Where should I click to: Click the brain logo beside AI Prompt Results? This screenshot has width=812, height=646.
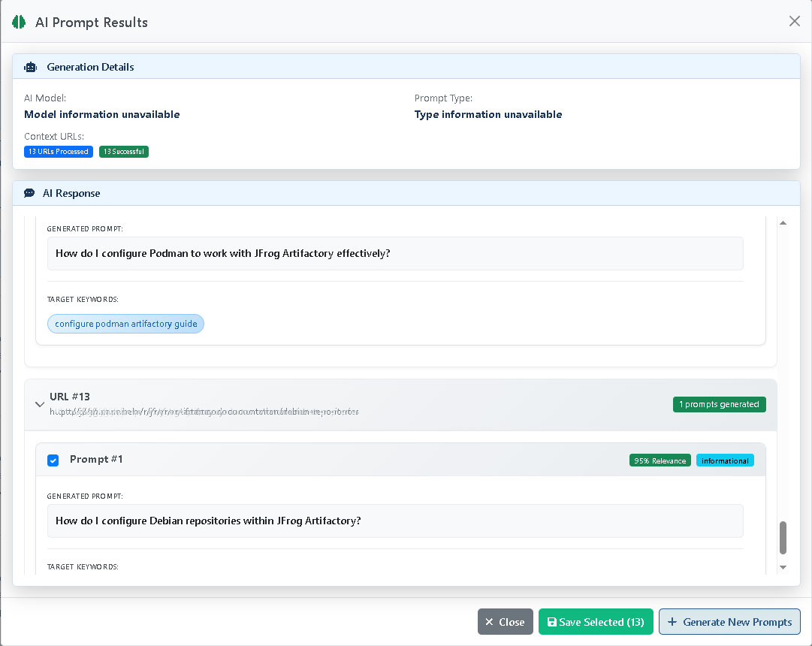18,22
